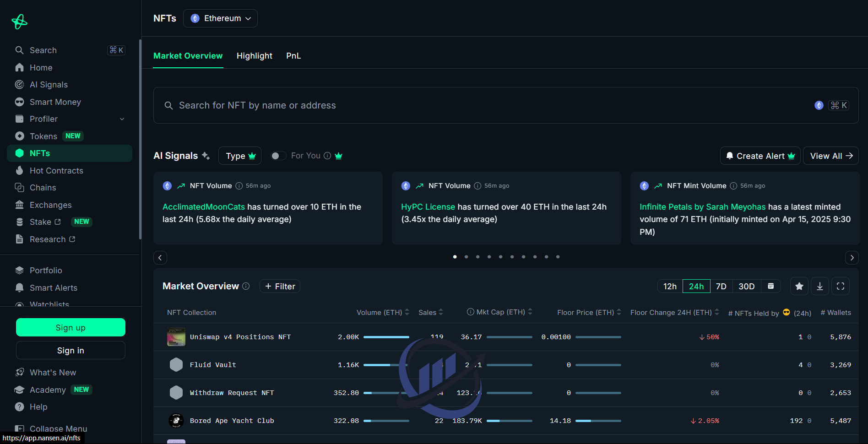The width and height of the screenshot is (868, 444).
Task: Click the fullscreen expand icon
Action: 841,286
